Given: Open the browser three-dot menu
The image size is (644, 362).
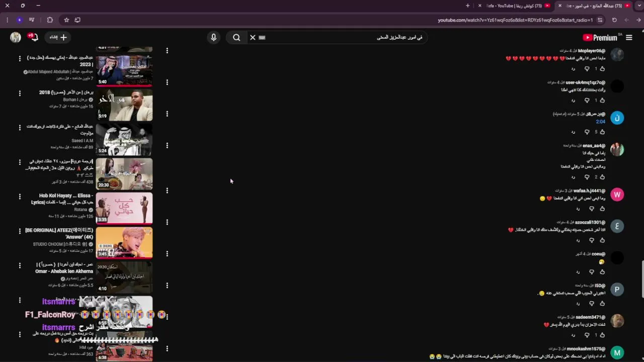Looking at the screenshot, I should pos(7,20).
